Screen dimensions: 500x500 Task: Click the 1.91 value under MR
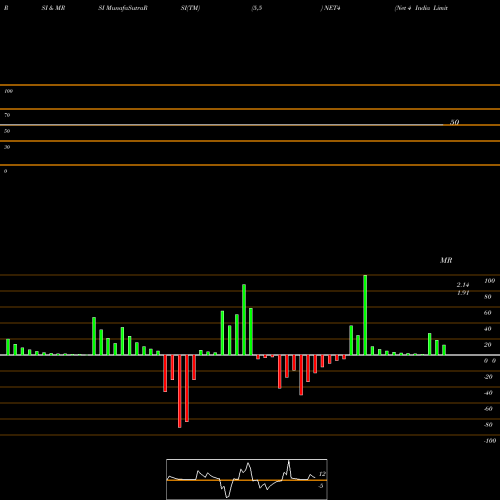pyautogui.click(x=463, y=293)
